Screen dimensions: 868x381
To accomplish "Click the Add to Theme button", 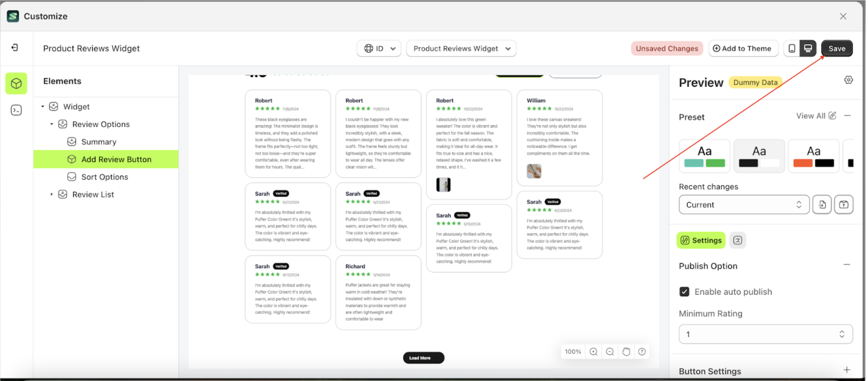I will pos(743,49).
